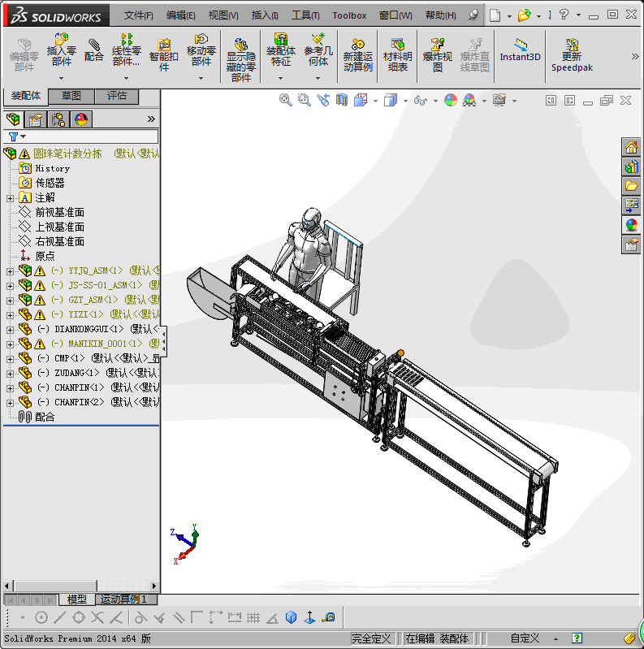
Task: Expand JS-SS-01_ASM<1> component tree
Action: [10, 286]
